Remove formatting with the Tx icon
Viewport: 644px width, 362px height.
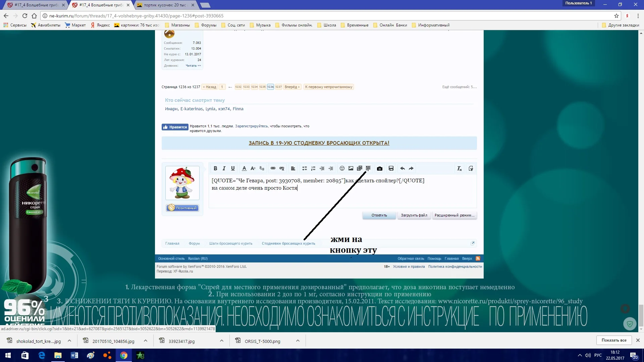[459, 169]
